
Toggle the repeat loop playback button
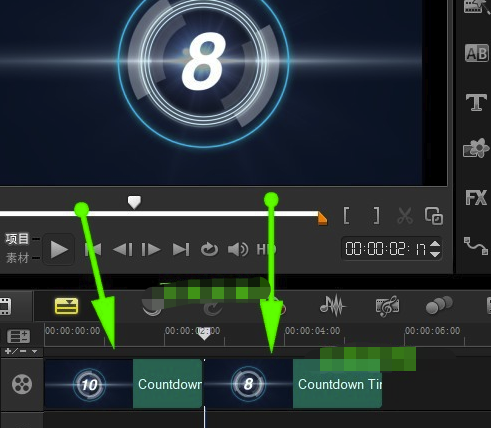[209, 249]
